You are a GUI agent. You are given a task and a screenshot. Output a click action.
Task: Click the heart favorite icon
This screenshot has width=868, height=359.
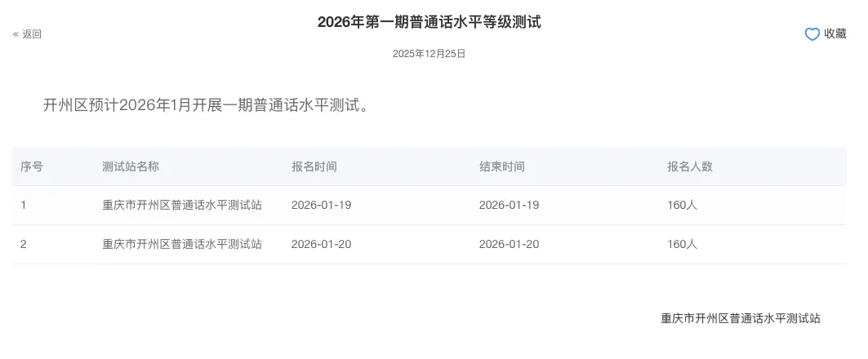(x=812, y=34)
